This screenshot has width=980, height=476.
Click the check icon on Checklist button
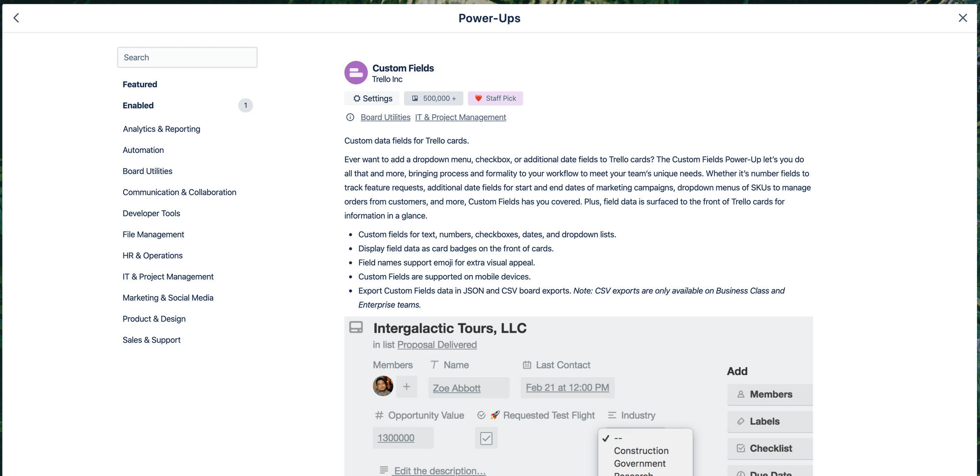(741, 448)
